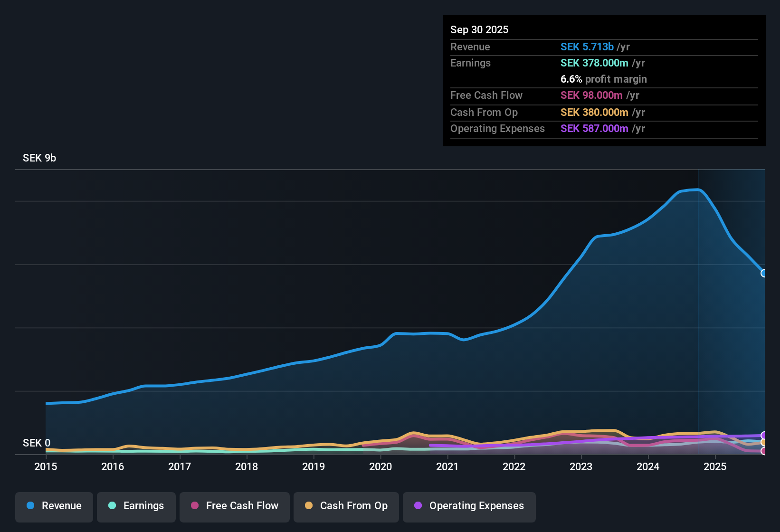Hide the Earnings series via its legend entry
Image resolution: width=780 pixels, height=532 pixels.
click(x=136, y=506)
